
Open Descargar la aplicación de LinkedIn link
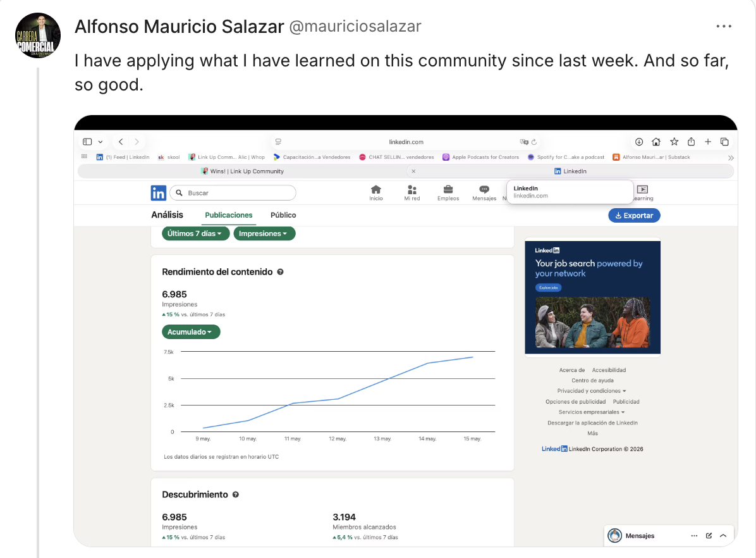coord(592,423)
